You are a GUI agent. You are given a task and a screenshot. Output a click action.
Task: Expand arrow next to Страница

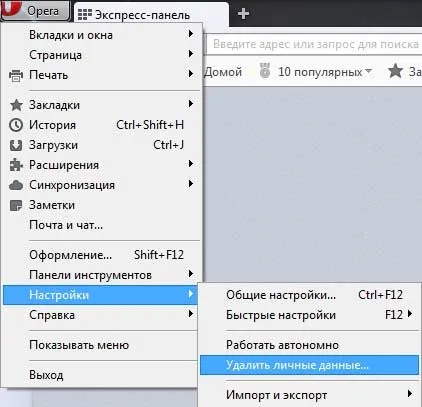pyautogui.click(x=191, y=54)
